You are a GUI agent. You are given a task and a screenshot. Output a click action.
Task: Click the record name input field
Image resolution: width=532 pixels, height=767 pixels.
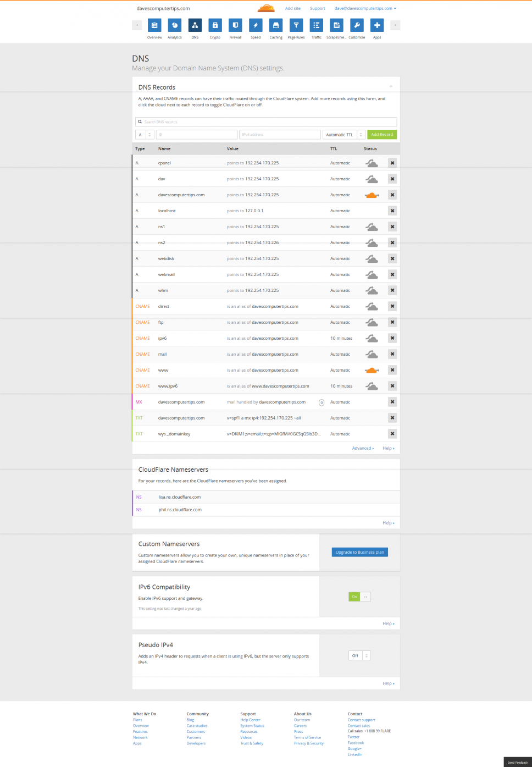(197, 135)
